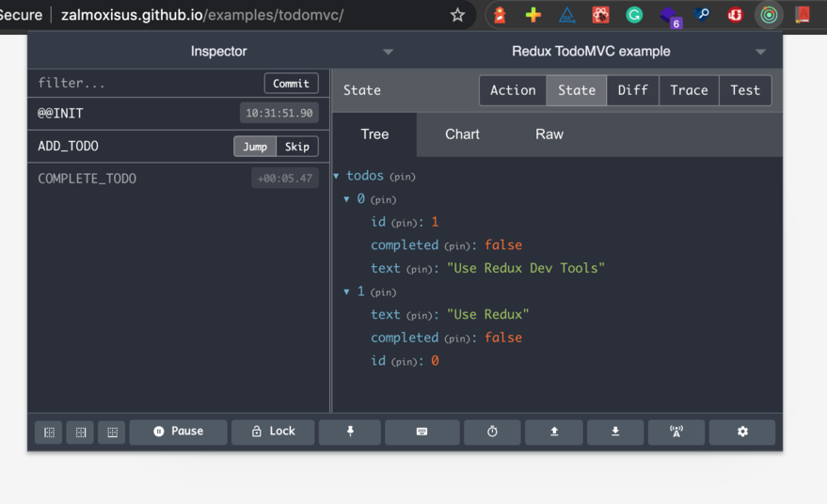The width and height of the screenshot is (827, 504).
Task: Click the red book extension icon
Action: 803,15
